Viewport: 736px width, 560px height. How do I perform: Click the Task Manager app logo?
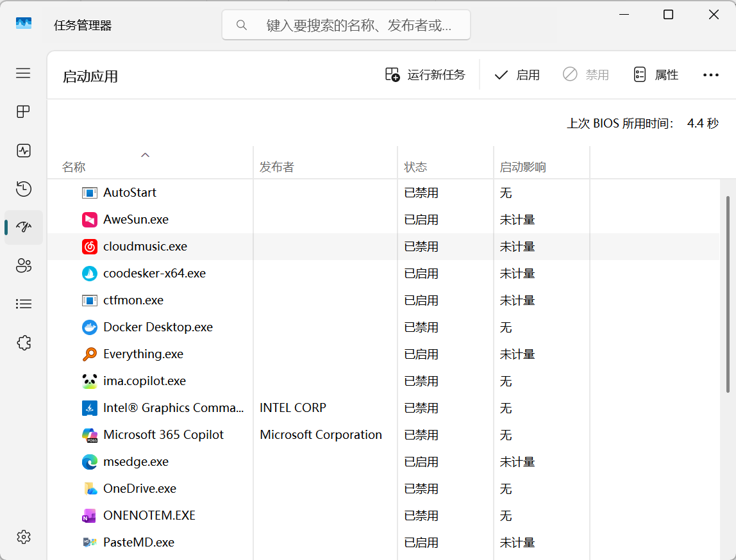24,24
